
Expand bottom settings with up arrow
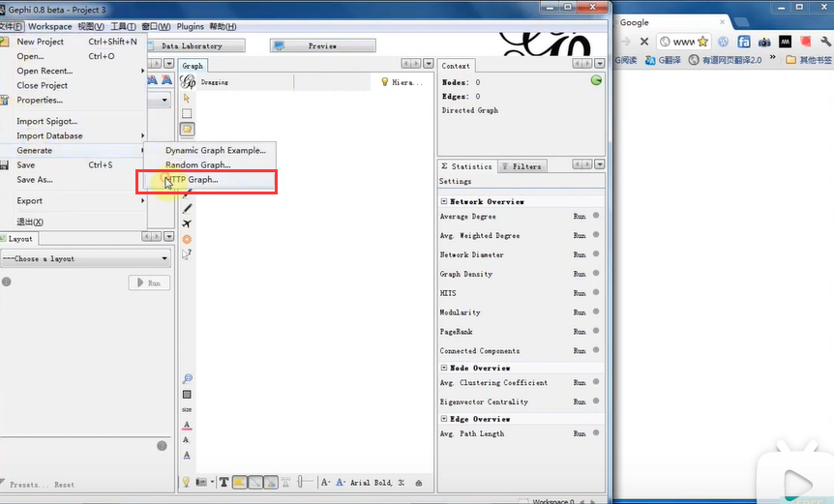pyautogui.click(x=419, y=483)
